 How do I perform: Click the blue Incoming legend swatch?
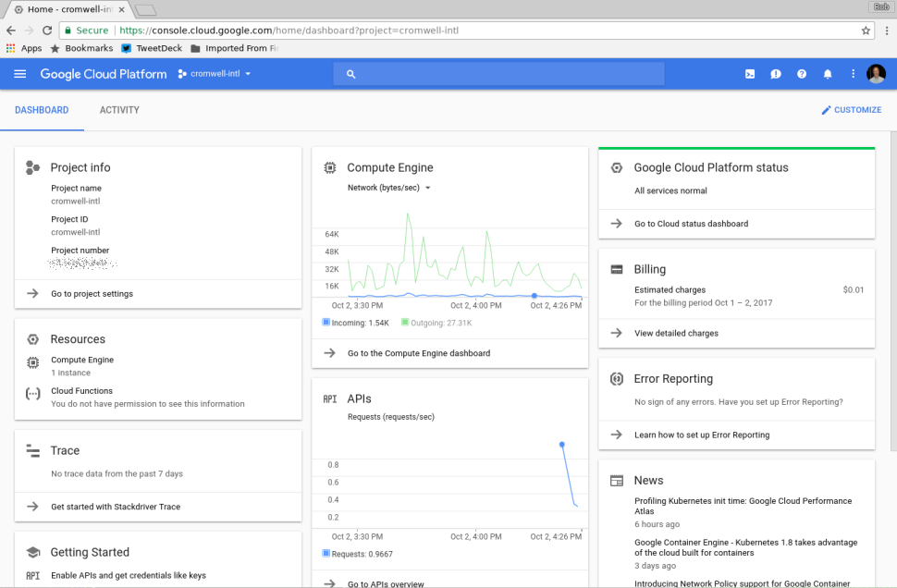click(x=326, y=322)
